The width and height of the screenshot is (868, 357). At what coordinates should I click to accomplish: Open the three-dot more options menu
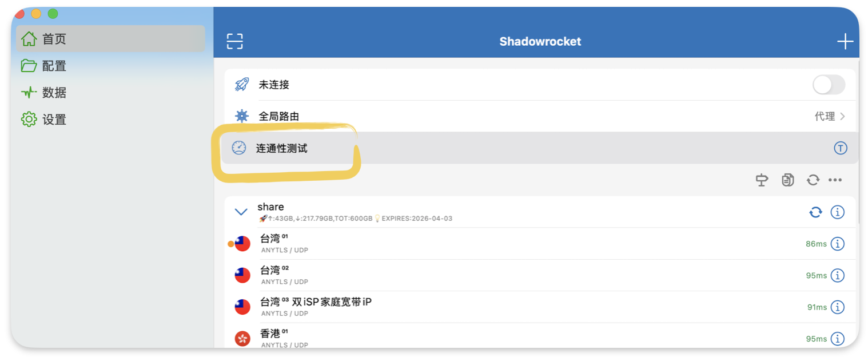[x=835, y=180]
